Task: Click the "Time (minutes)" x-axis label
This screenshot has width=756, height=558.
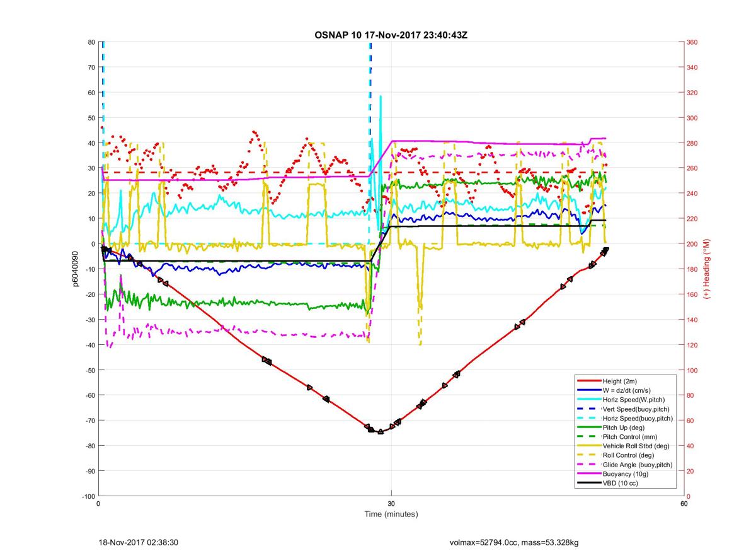Action: coord(391,514)
